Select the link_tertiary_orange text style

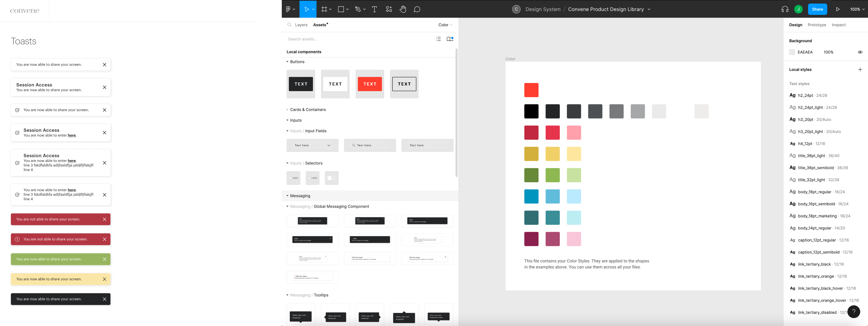pyautogui.click(x=818, y=276)
